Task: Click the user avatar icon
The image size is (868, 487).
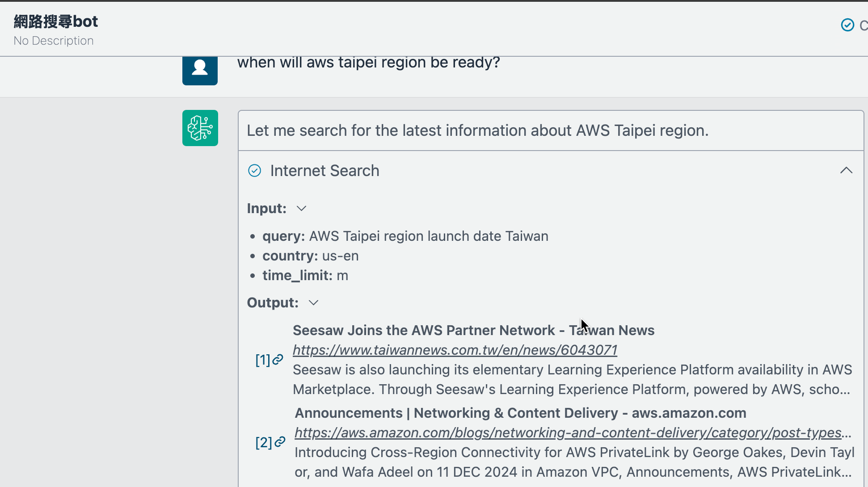Action: pos(200,69)
